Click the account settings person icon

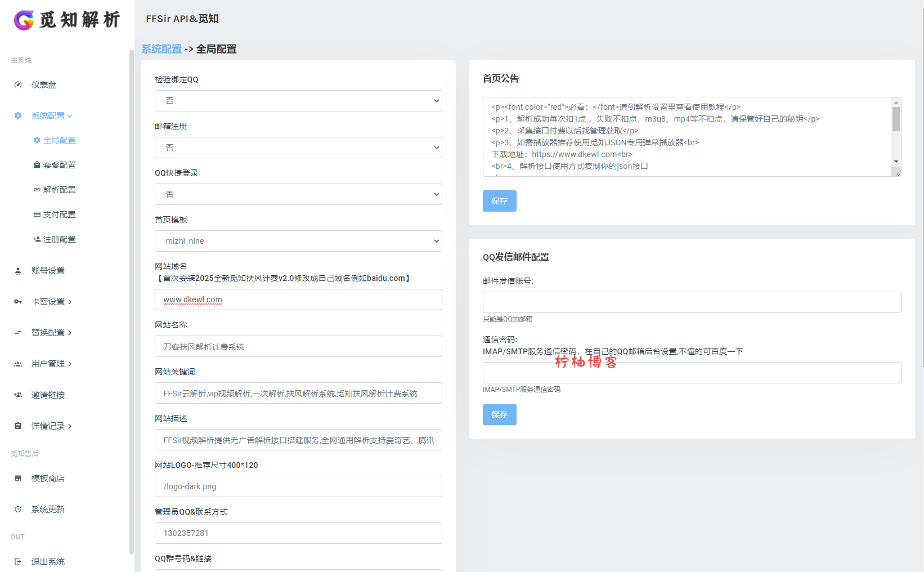(x=18, y=271)
